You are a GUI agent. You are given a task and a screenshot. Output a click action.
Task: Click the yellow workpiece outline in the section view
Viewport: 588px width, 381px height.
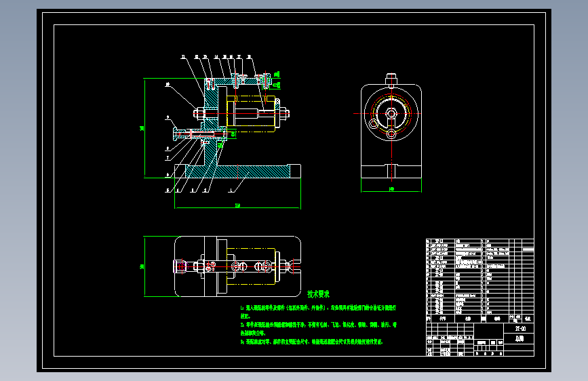pyautogui.click(x=252, y=114)
